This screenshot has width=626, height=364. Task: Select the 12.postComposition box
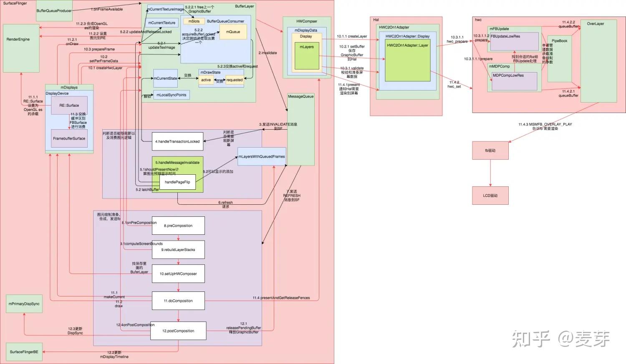coord(178,331)
